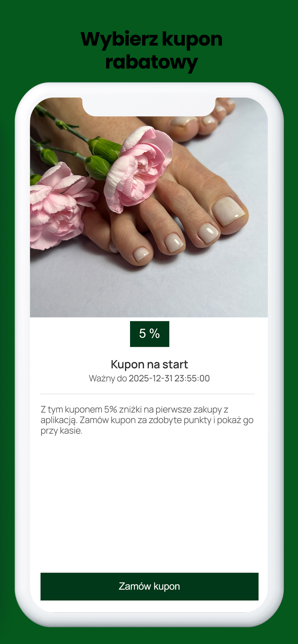
Task: Click the word rabatowy in the heading
Action: click(x=151, y=62)
